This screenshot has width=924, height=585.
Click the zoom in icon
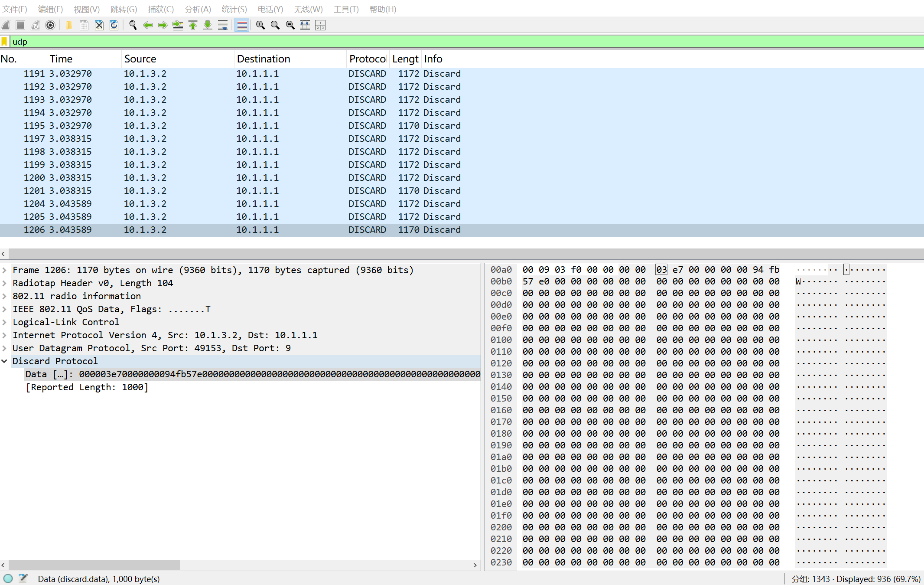point(260,25)
